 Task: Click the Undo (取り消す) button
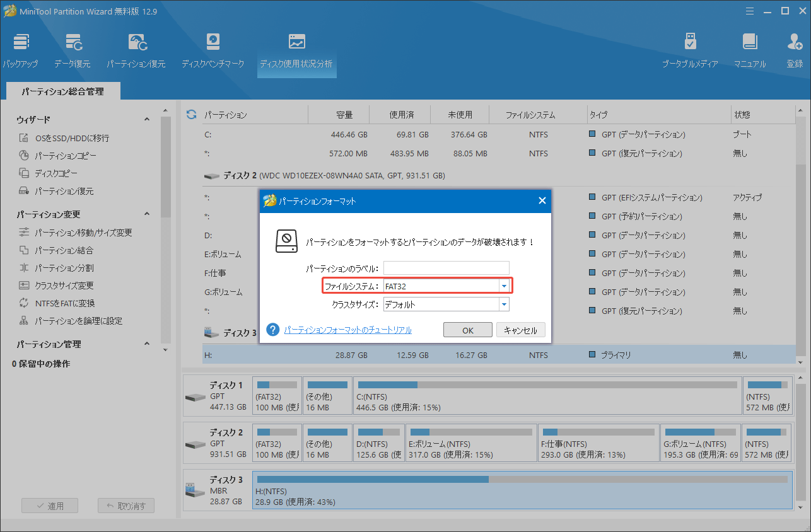click(126, 506)
